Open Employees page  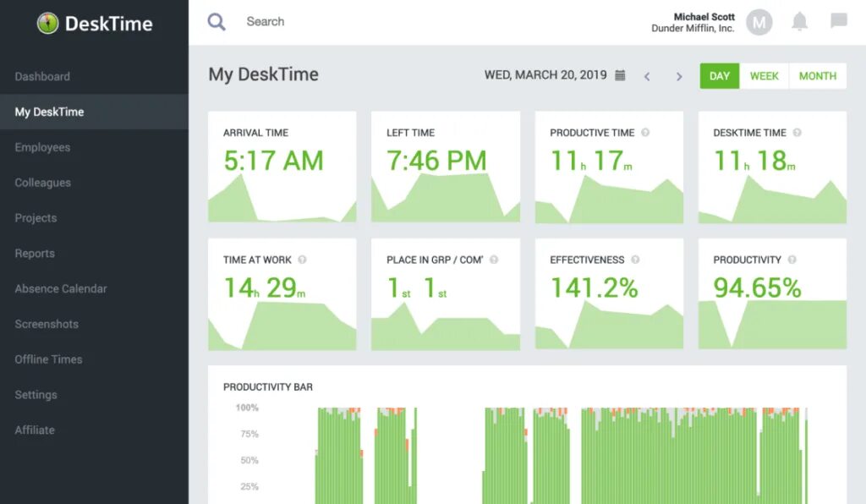(x=42, y=147)
